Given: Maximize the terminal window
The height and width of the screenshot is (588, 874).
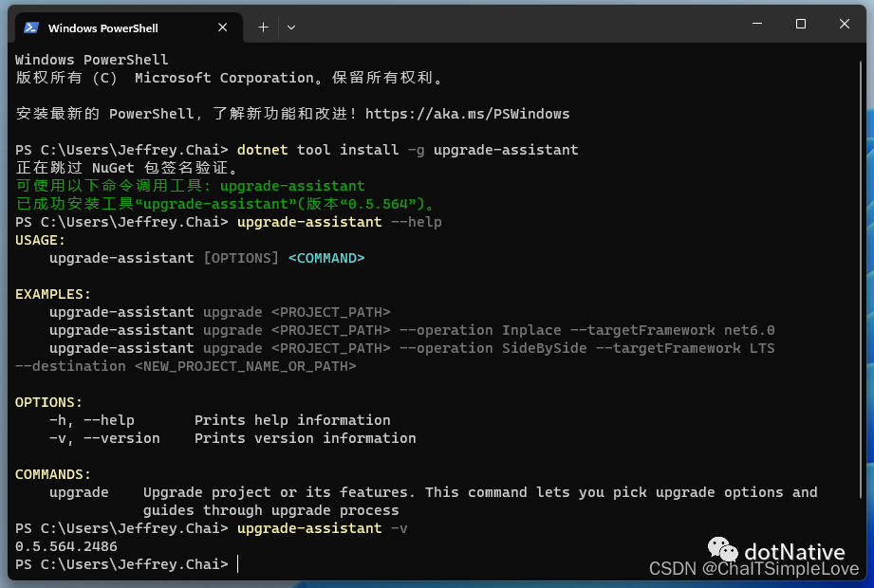Looking at the screenshot, I should [800, 24].
